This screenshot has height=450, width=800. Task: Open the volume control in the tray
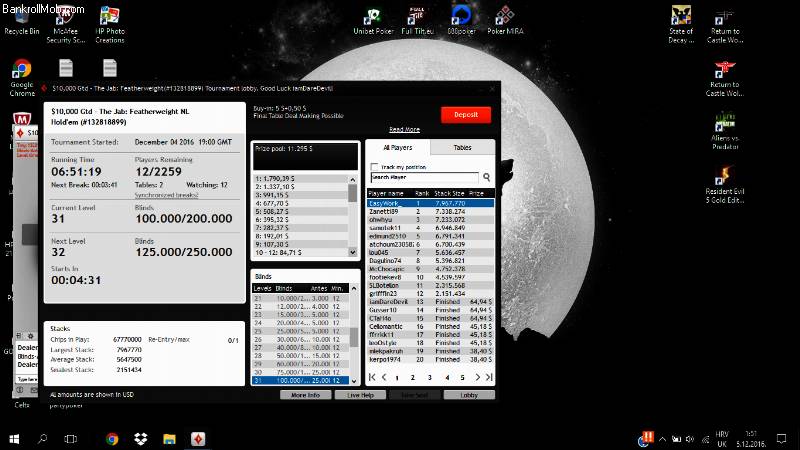coord(690,439)
